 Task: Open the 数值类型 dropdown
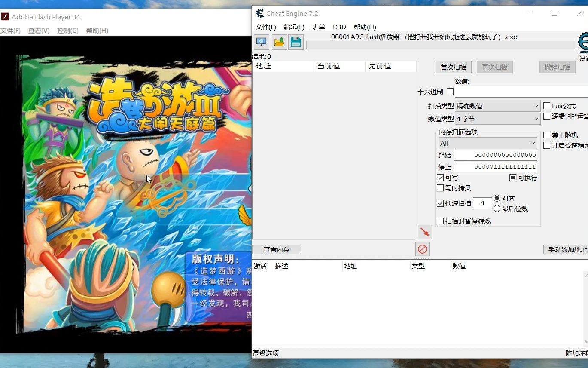tap(497, 119)
